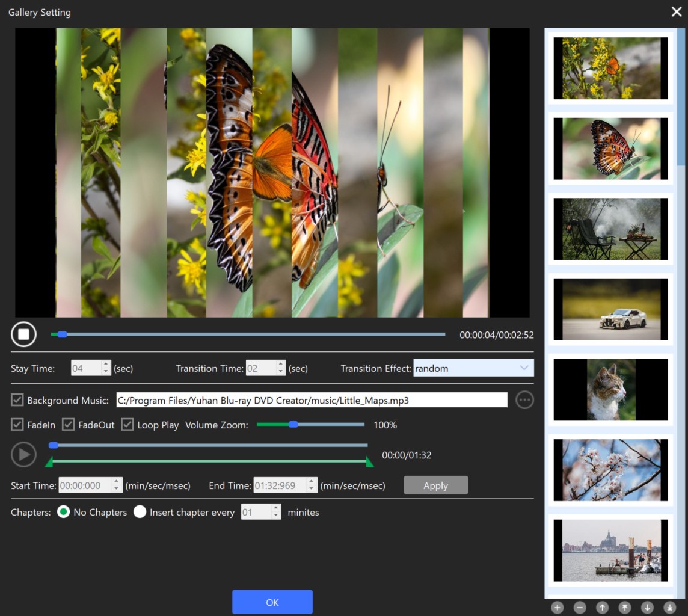Image resolution: width=688 pixels, height=616 pixels.
Task: Click the Volume Zoom slider handle
Action: pos(293,425)
